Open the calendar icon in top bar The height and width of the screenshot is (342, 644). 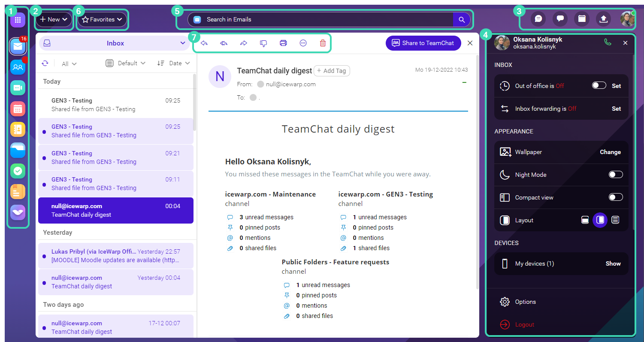(582, 19)
